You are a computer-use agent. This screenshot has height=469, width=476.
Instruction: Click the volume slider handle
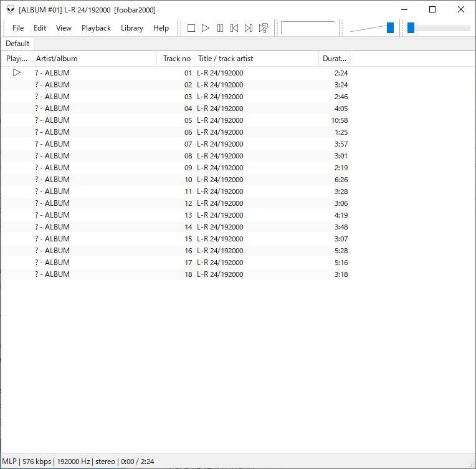[390, 28]
